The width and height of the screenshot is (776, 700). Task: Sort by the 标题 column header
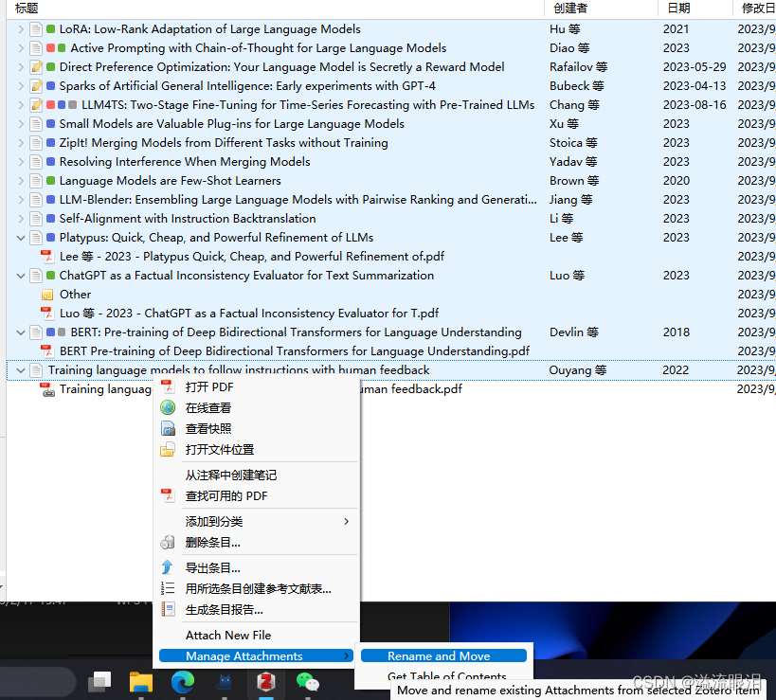pos(275,9)
